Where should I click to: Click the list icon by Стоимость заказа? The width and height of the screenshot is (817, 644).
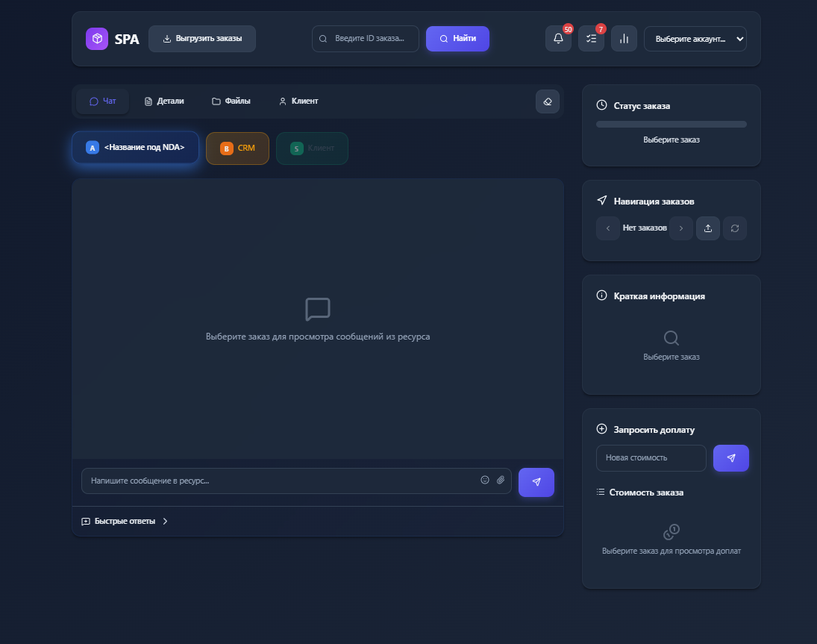pyautogui.click(x=600, y=492)
